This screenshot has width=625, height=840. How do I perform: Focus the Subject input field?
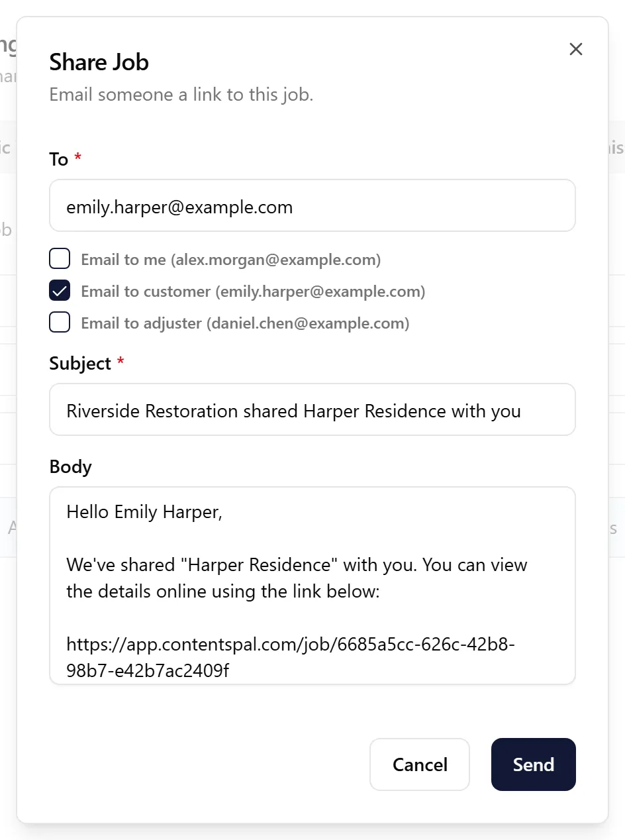pyautogui.click(x=312, y=409)
